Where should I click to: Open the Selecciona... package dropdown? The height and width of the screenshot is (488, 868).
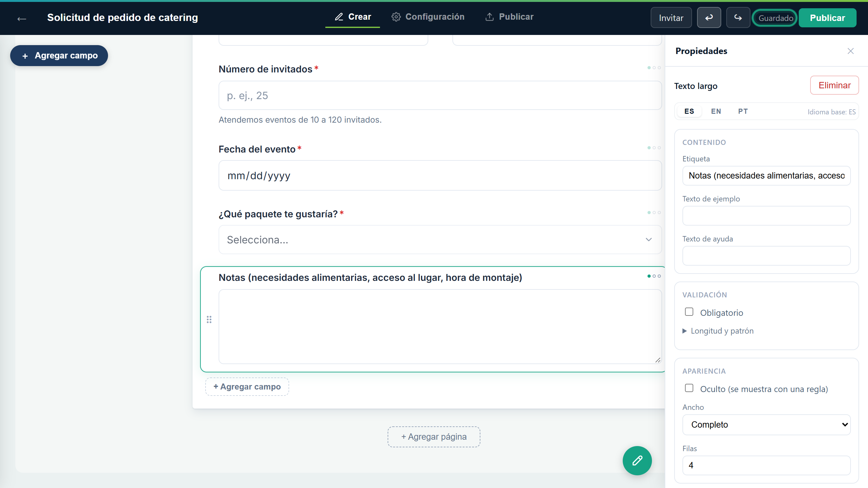click(440, 239)
